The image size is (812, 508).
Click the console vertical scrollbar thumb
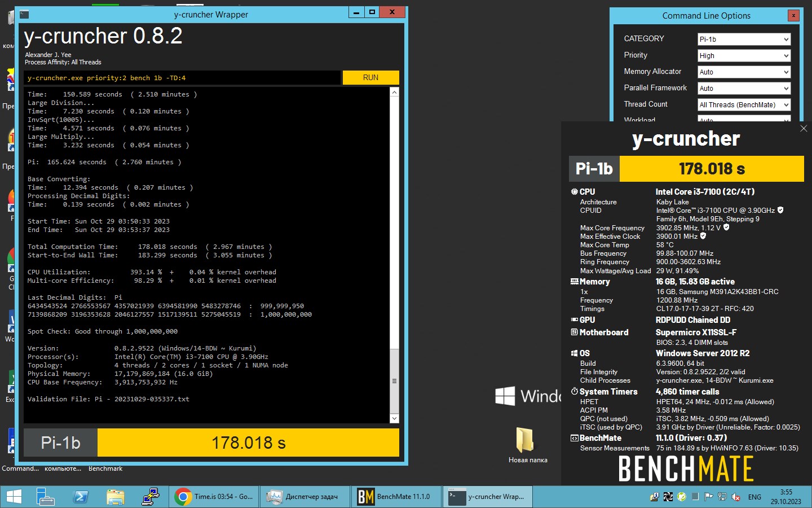point(394,381)
